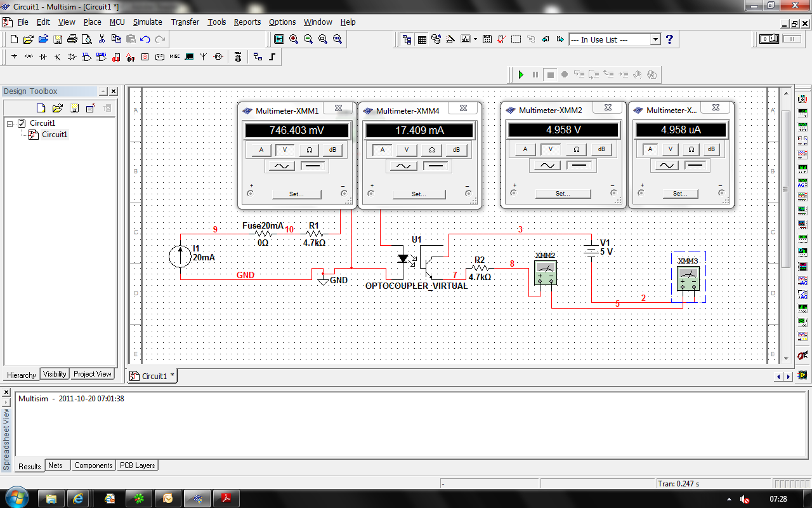
Task: Open the Analog component group
Action: click(x=72, y=57)
